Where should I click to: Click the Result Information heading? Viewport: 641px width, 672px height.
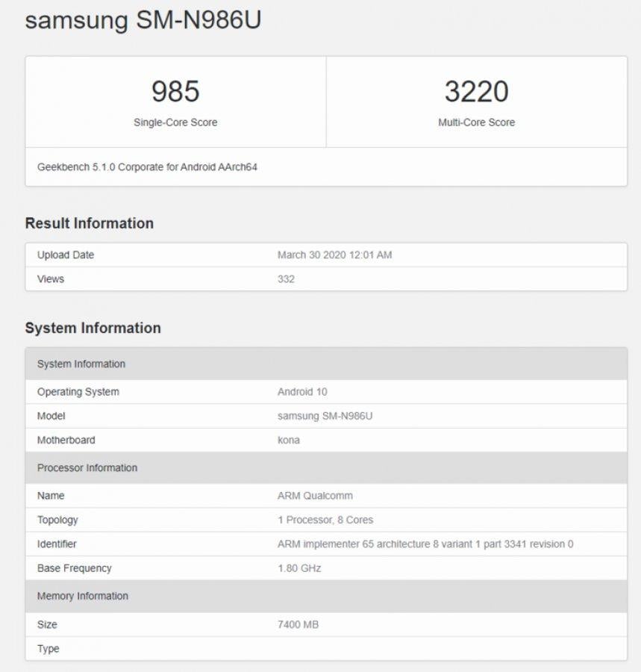pyautogui.click(x=89, y=223)
